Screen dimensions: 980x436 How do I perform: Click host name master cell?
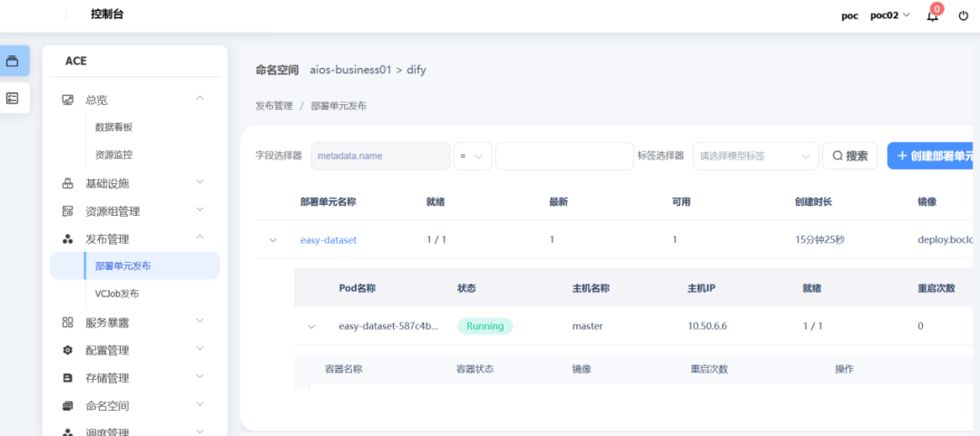pyautogui.click(x=587, y=326)
